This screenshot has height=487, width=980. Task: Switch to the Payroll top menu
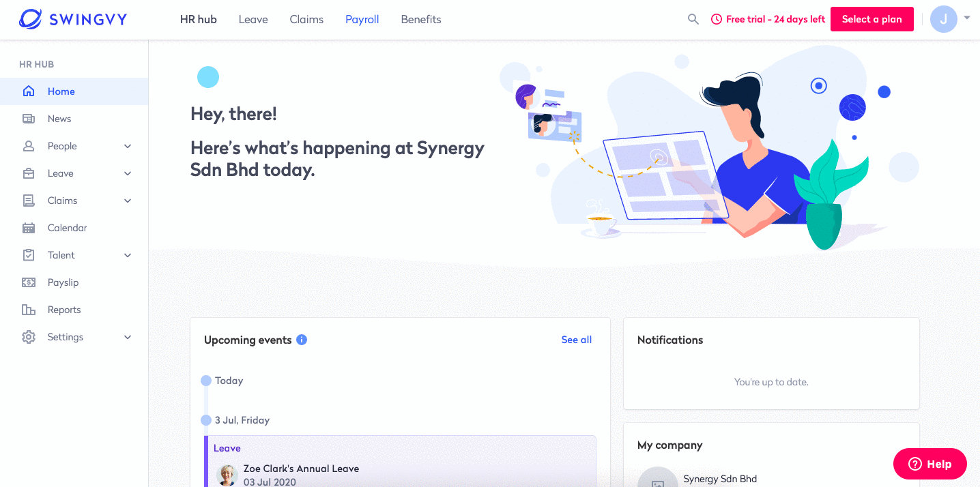tap(362, 19)
